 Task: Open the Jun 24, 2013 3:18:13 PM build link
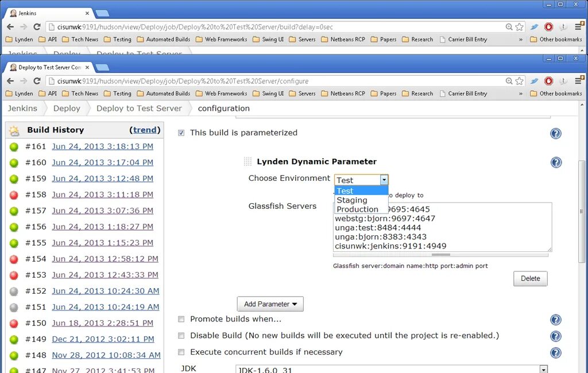tap(102, 146)
